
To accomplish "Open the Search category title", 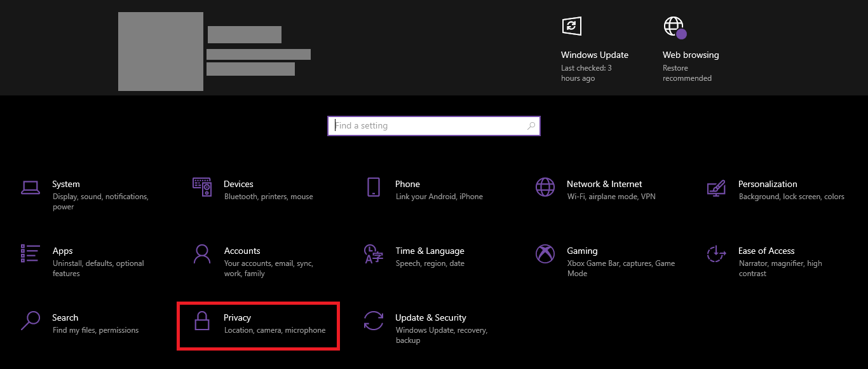I will (65, 317).
